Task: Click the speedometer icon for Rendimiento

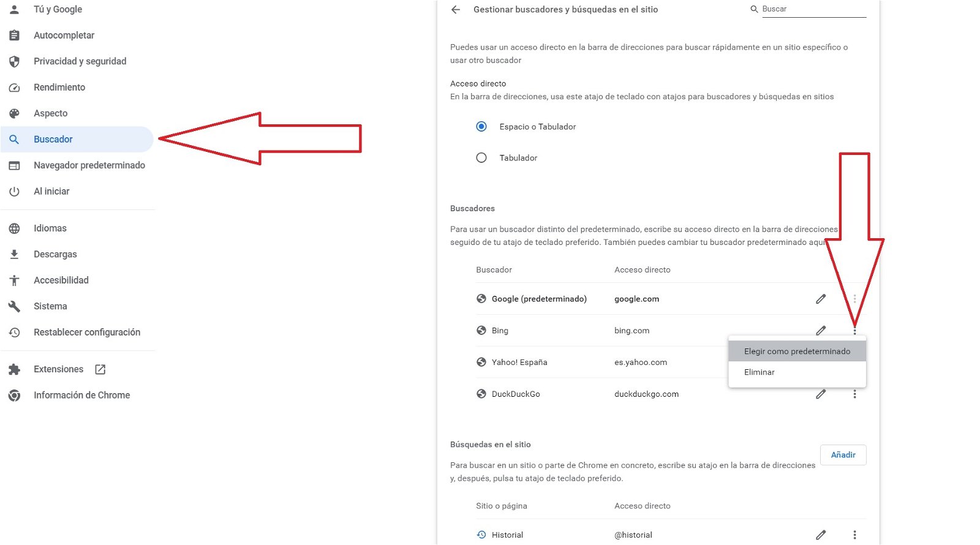Action: coord(14,88)
